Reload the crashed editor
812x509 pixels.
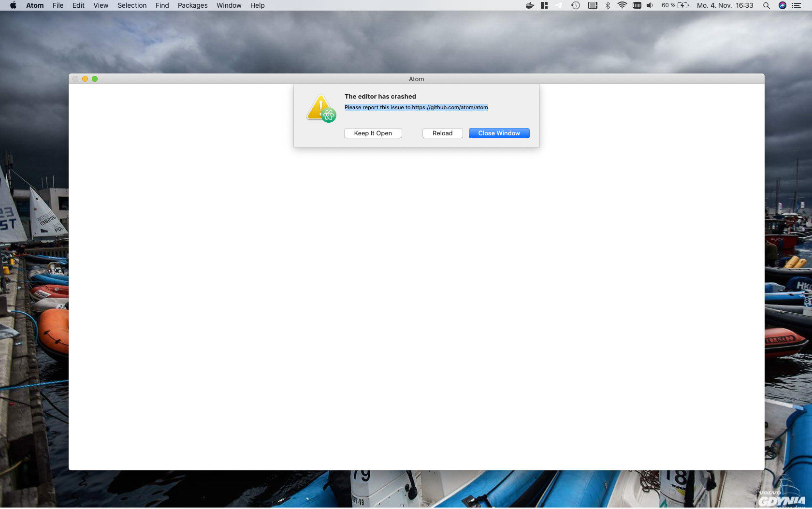tap(442, 133)
